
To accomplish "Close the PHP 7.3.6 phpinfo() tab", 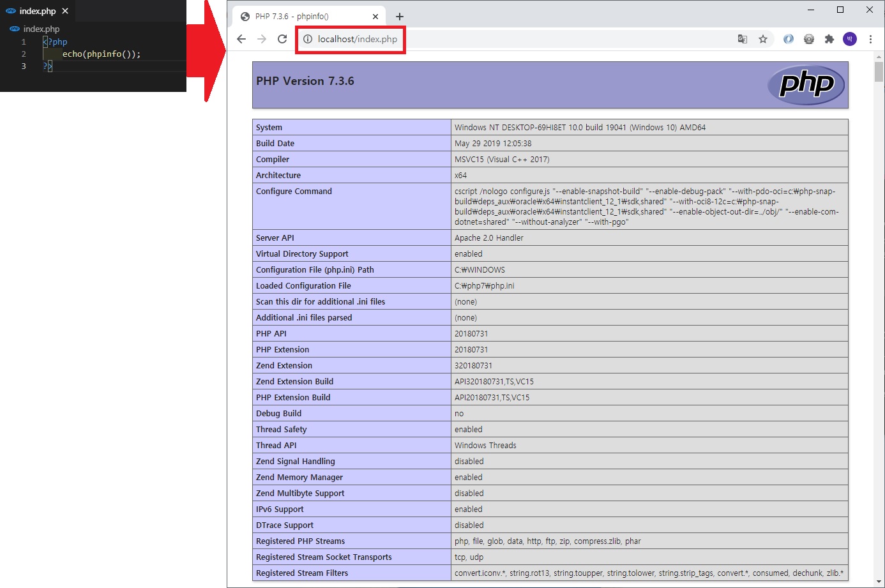I will [x=375, y=17].
